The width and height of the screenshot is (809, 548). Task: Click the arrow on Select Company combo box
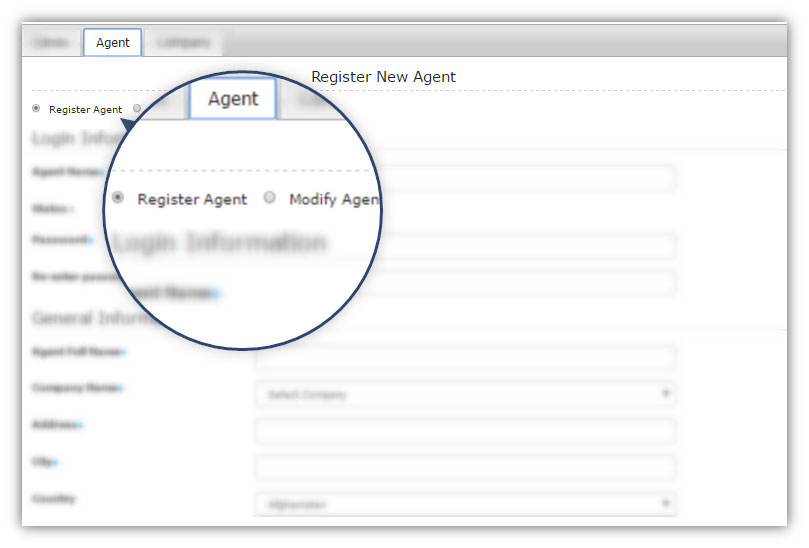pos(665,394)
